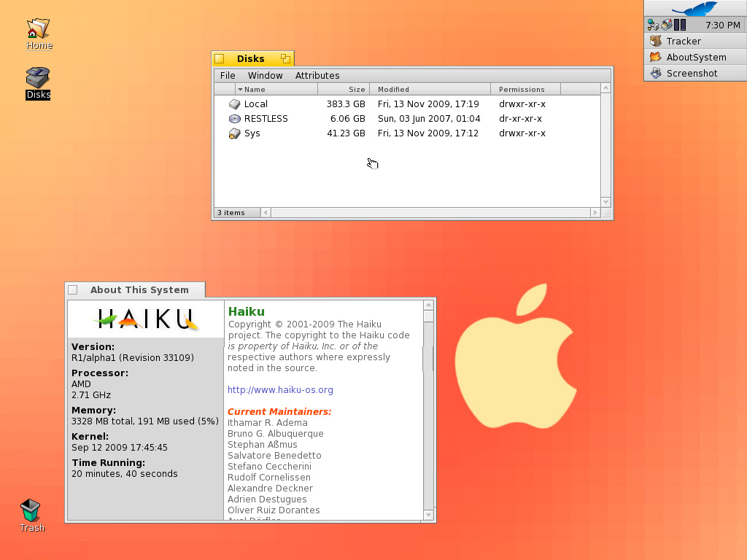Click the About window scrollbar up arrow
Screen dimensions: 747x560
click(x=428, y=305)
